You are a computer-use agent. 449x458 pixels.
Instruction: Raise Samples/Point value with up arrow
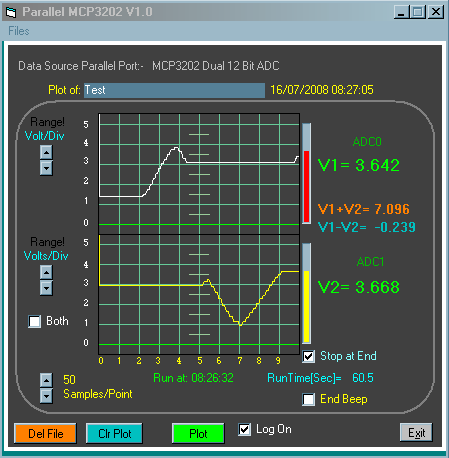pos(46,380)
